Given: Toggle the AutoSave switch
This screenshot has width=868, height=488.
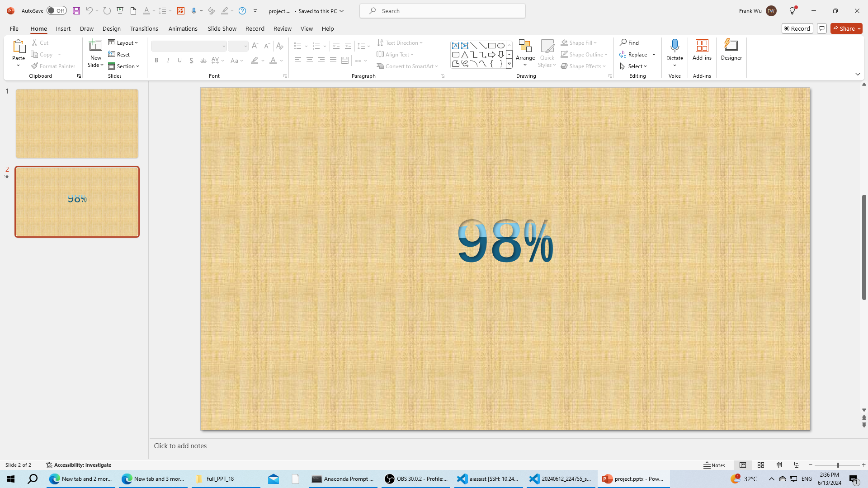Looking at the screenshot, I should coord(57,11).
